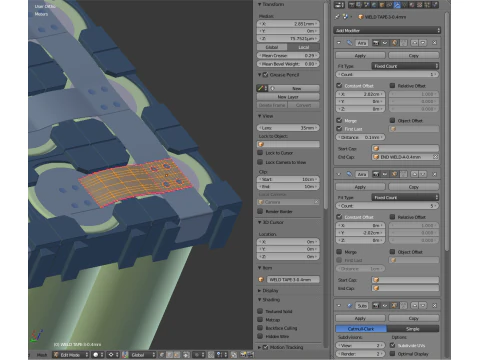Check Lock Camera to View option

click(x=260, y=162)
